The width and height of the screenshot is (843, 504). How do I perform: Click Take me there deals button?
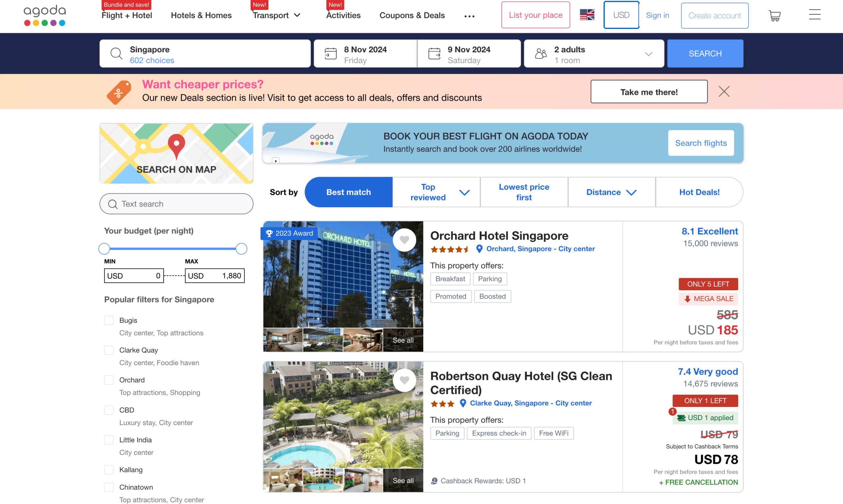(649, 91)
